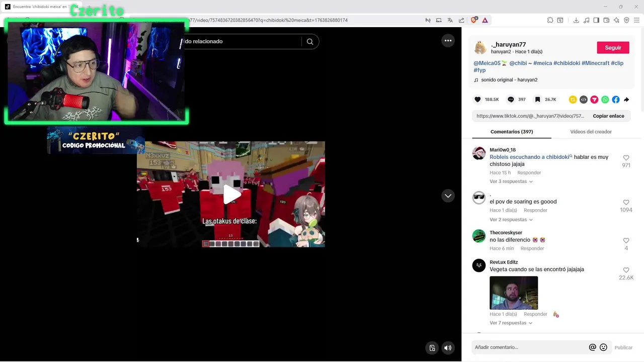Open comments via the speech bubble icon
Screen dimensions: 644x362
coord(511,100)
